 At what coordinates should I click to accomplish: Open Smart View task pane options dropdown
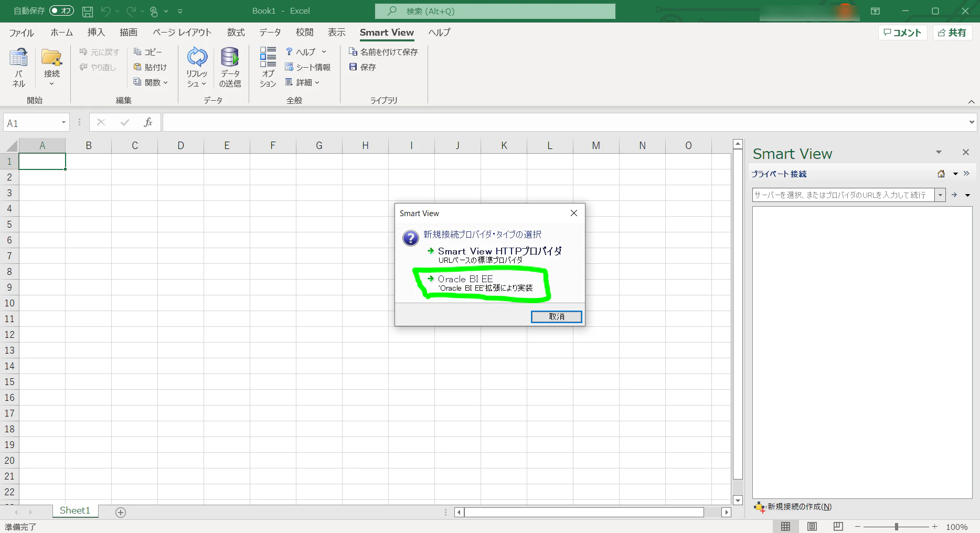point(939,152)
